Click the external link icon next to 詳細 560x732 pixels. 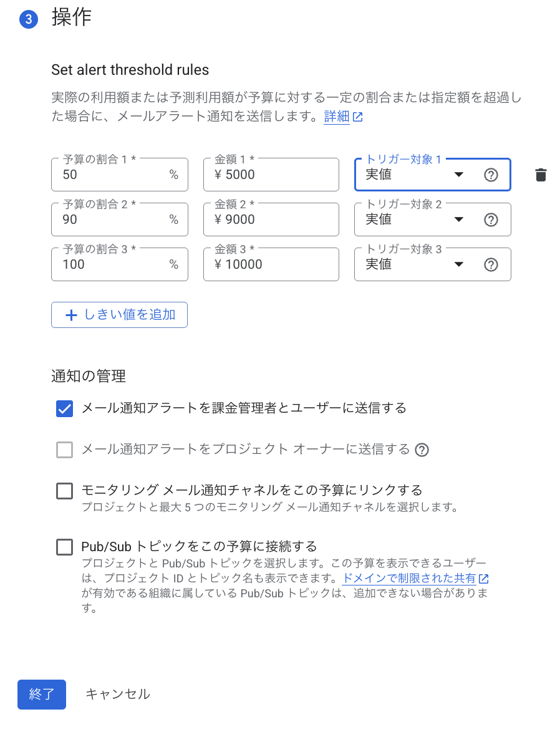358,117
